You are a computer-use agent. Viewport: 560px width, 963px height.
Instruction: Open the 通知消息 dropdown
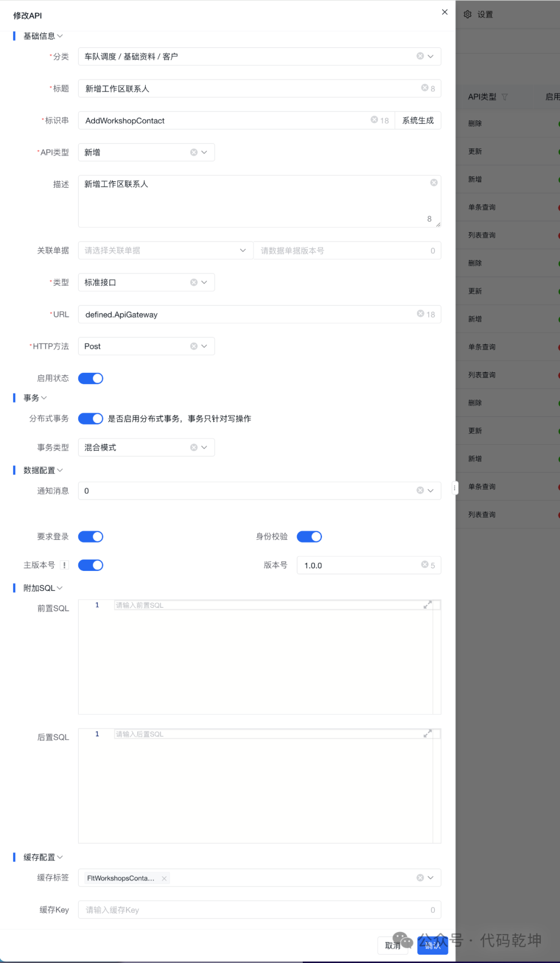[x=430, y=490]
